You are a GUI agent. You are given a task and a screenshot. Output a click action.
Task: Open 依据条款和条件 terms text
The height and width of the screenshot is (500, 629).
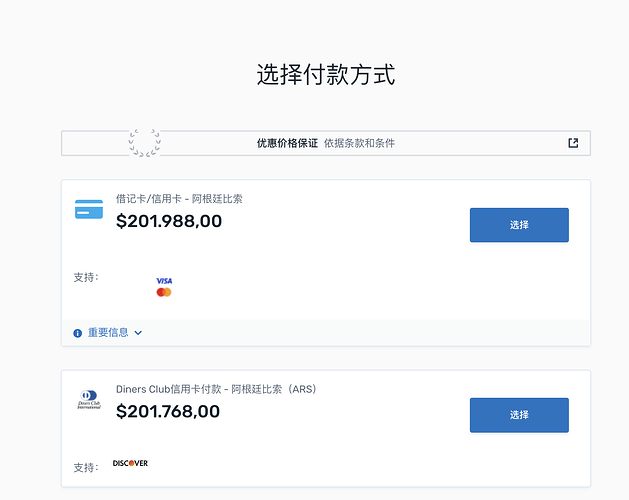359,143
